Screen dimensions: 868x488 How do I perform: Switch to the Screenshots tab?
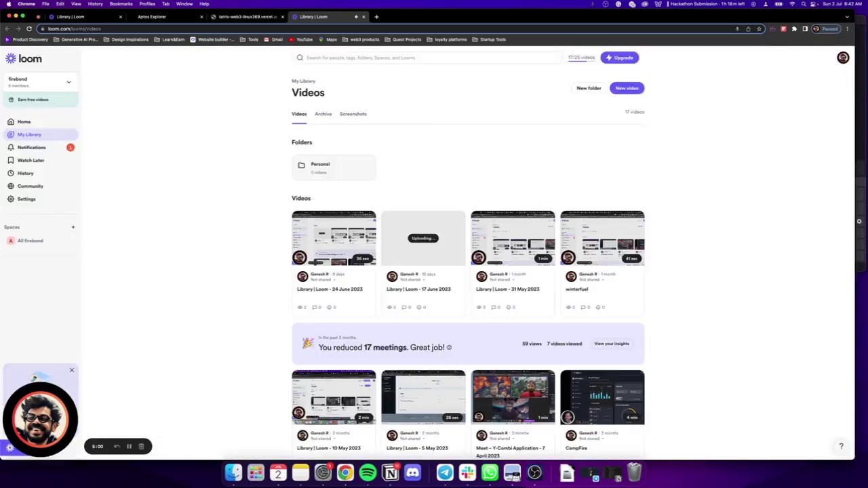coord(353,114)
